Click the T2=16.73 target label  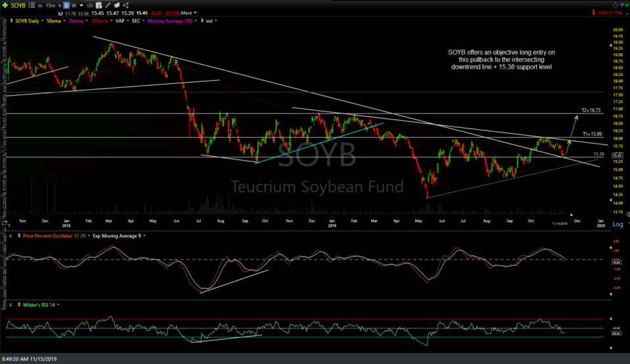(591, 110)
